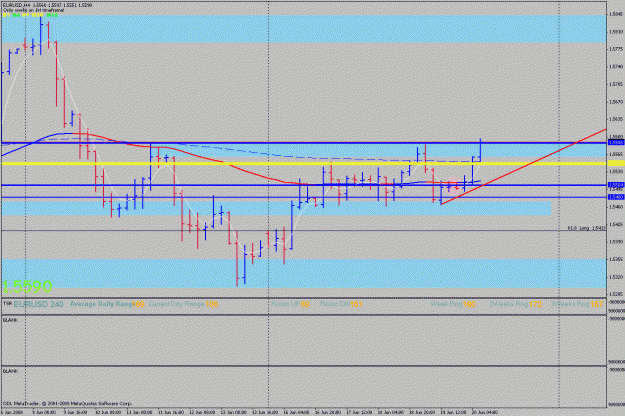Click the 'Room DN' value 161
This screenshot has height=416, width=625.
tap(356, 304)
